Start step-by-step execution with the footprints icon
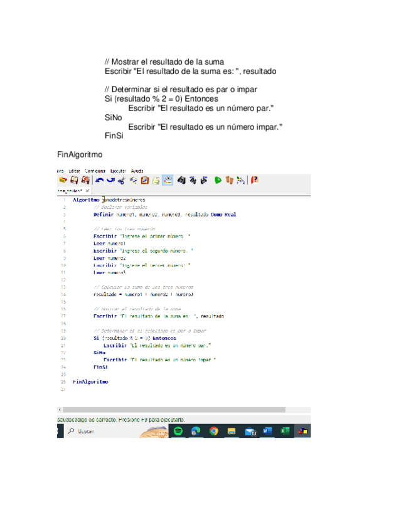Screen dimensions: 411x532 coord(230,180)
